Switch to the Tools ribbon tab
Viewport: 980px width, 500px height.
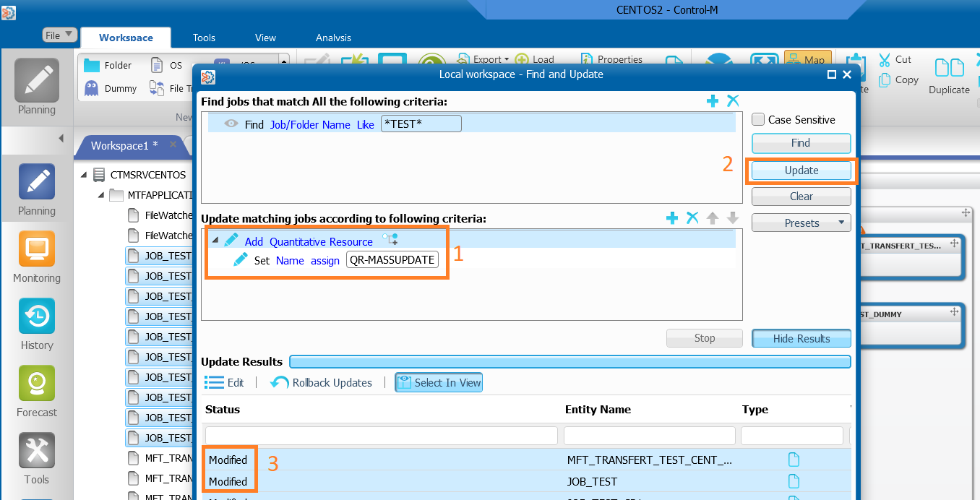(204, 38)
